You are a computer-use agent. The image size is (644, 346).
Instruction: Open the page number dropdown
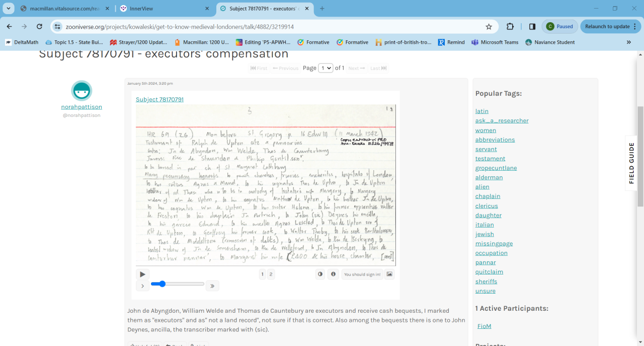326,68
